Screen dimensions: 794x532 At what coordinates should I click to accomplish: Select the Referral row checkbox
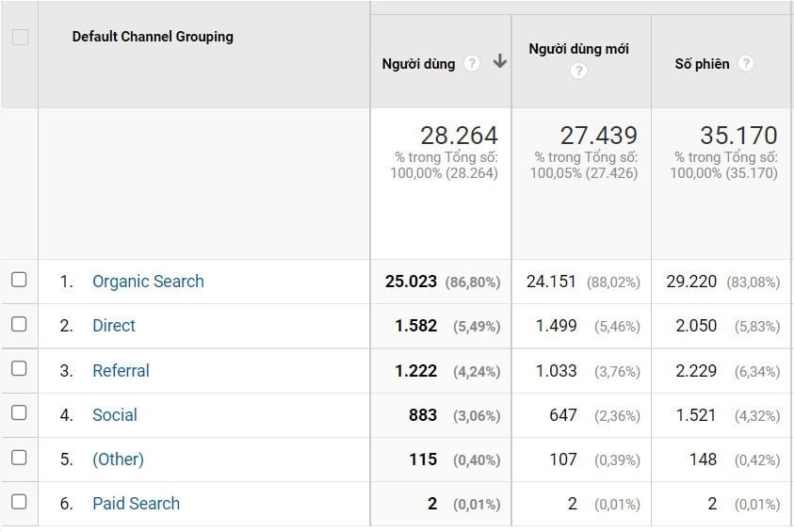click(x=19, y=369)
